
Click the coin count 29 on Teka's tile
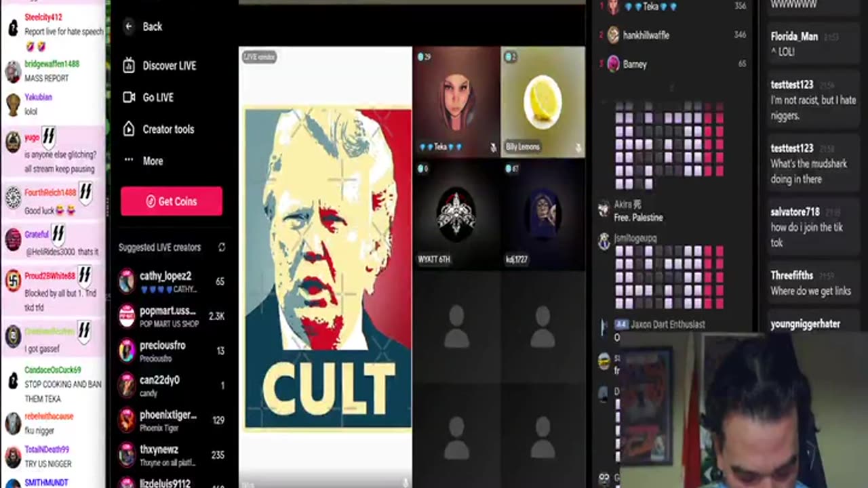pyautogui.click(x=425, y=57)
